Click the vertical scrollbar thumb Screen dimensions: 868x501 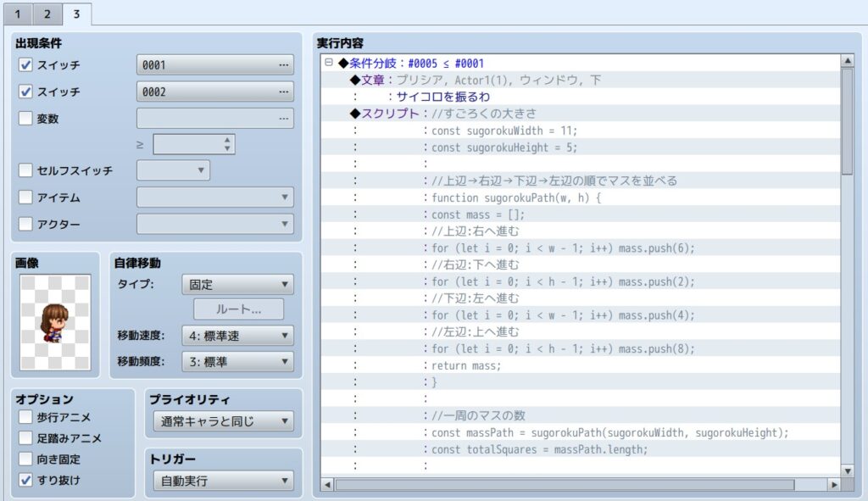[847, 121]
